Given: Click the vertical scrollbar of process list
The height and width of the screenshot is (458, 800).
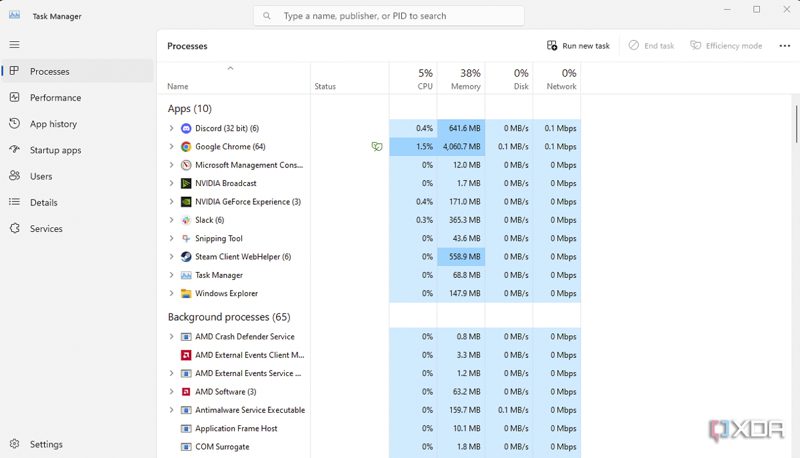Looking at the screenshot, I should click(x=796, y=124).
